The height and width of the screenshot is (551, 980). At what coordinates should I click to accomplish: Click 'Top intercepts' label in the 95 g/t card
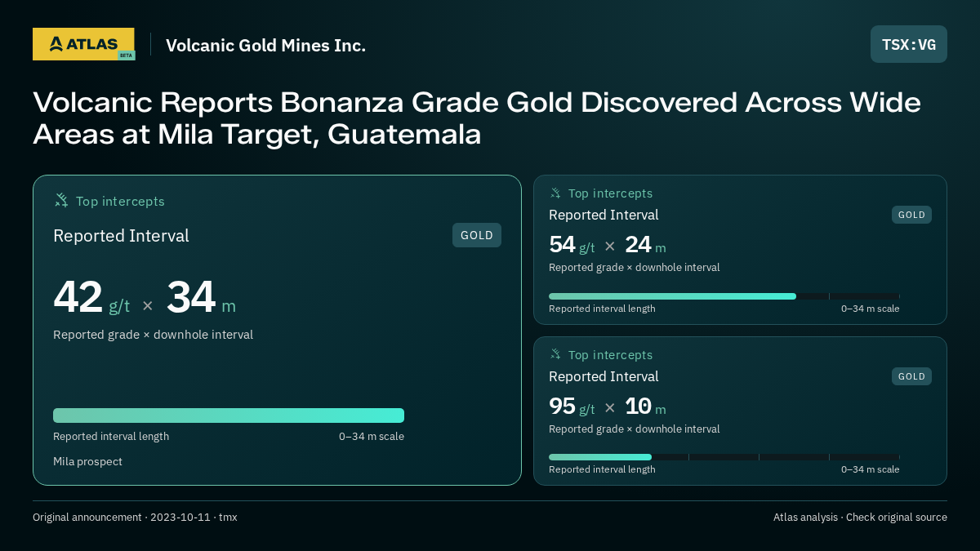(x=610, y=355)
